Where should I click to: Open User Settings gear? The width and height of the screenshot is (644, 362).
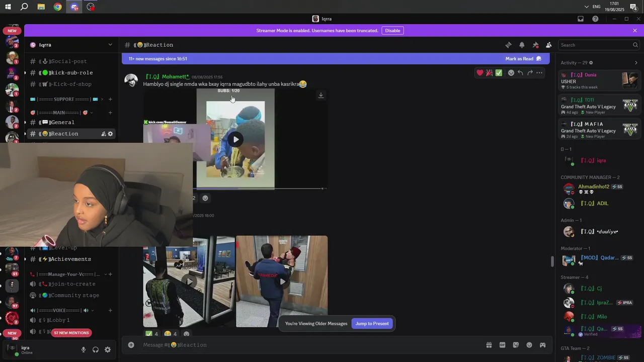coord(108,350)
